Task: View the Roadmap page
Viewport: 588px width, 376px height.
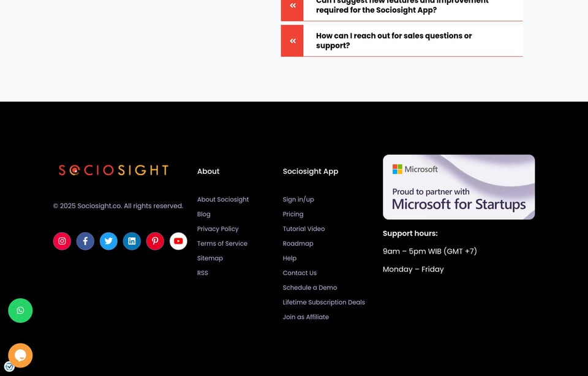Action: point(298,243)
